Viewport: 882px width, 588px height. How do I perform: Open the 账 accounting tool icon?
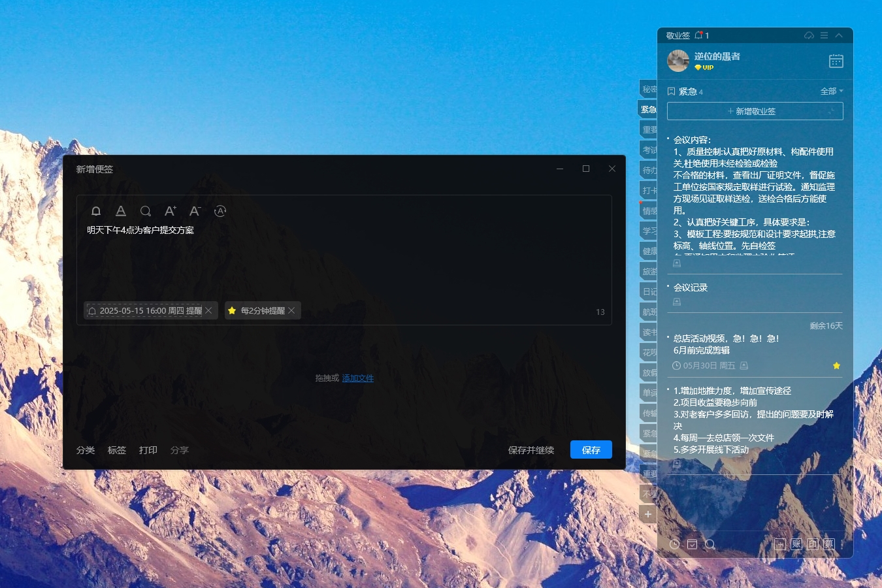pos(796,544)
